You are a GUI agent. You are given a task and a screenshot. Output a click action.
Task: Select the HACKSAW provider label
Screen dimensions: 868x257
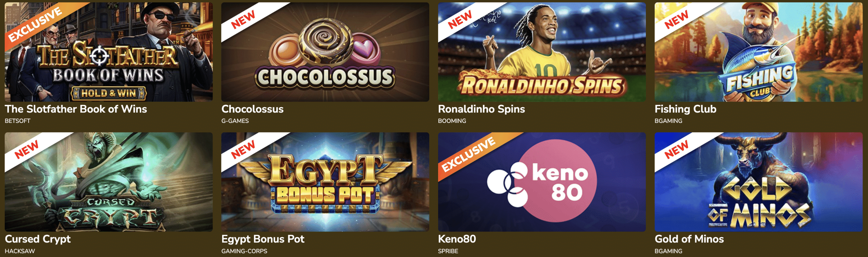tap(20, 251)
